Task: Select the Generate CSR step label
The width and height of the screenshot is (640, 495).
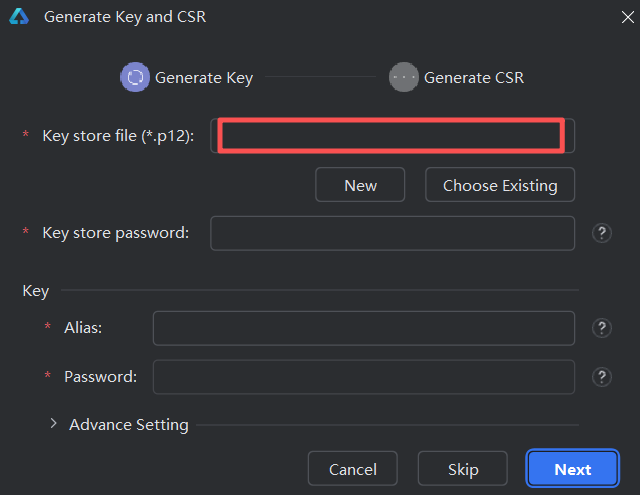Action: coord(473,77)
